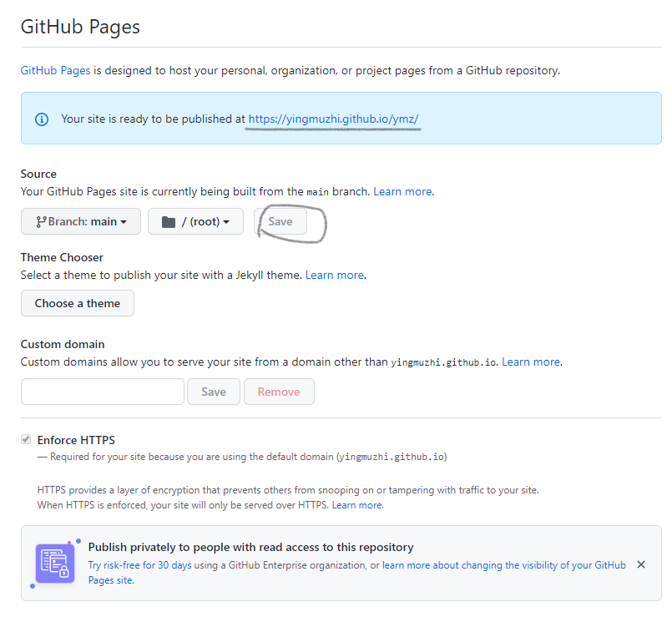This screenshot has height=617, width=672.
Task: Click Publish privately to people heading text
Action: [250, 547]
